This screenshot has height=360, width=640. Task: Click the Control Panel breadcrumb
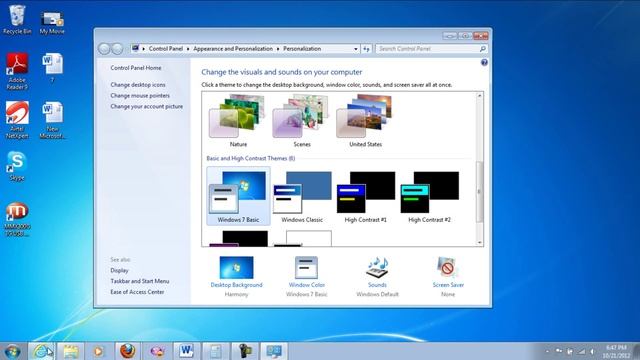[x=166, y=49]
